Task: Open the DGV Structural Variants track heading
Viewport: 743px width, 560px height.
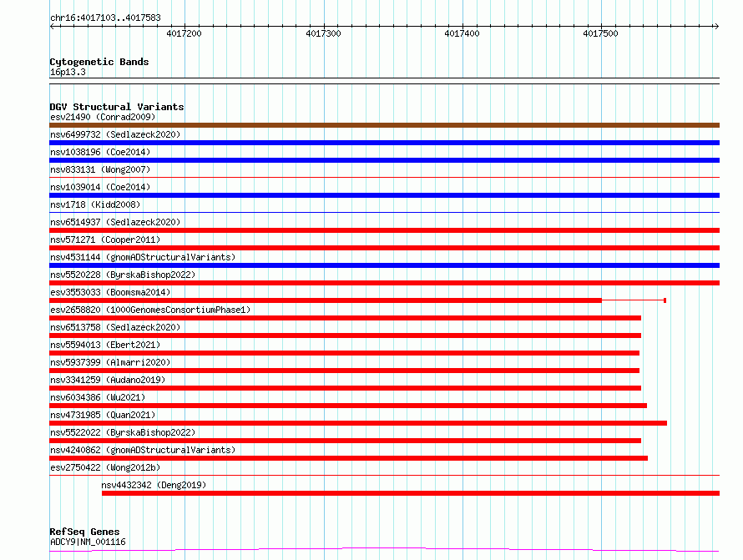Action: click(x=116, y=107)
